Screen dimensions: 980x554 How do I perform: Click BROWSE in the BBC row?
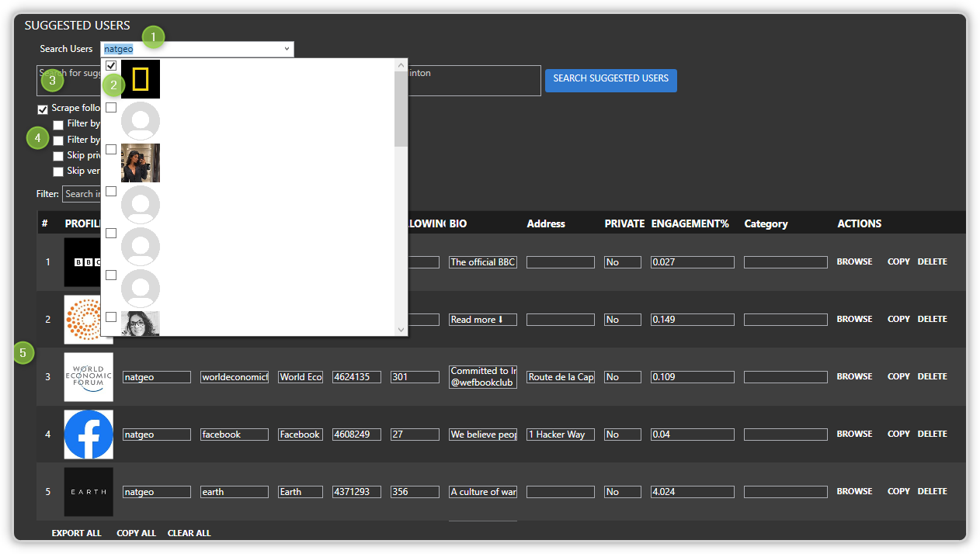coord(854,262)
